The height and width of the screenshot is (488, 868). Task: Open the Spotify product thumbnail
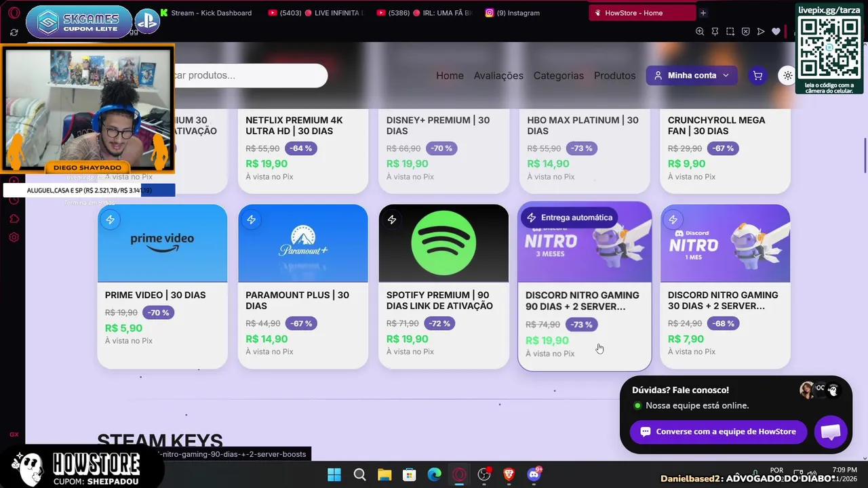(x=443, y=243)
